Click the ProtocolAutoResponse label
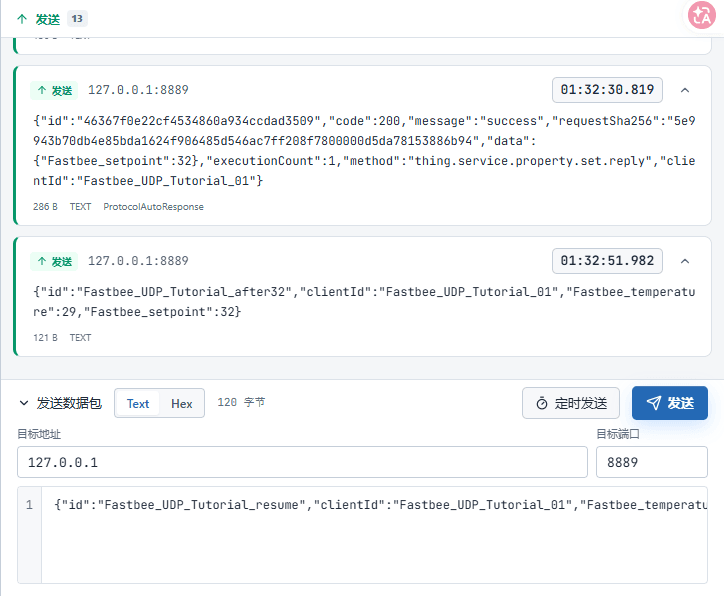Image resolution: width=724 pixels, height=596 pixels. [153, 207]
